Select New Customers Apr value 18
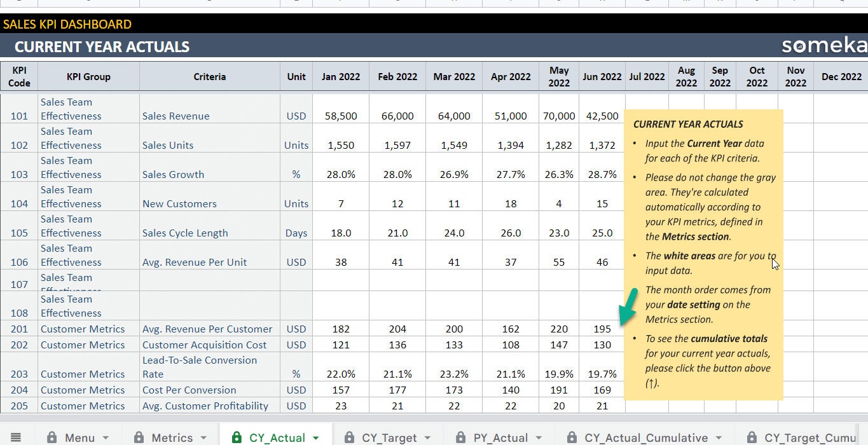The image size is (868, 445). (x=511, y=196)
